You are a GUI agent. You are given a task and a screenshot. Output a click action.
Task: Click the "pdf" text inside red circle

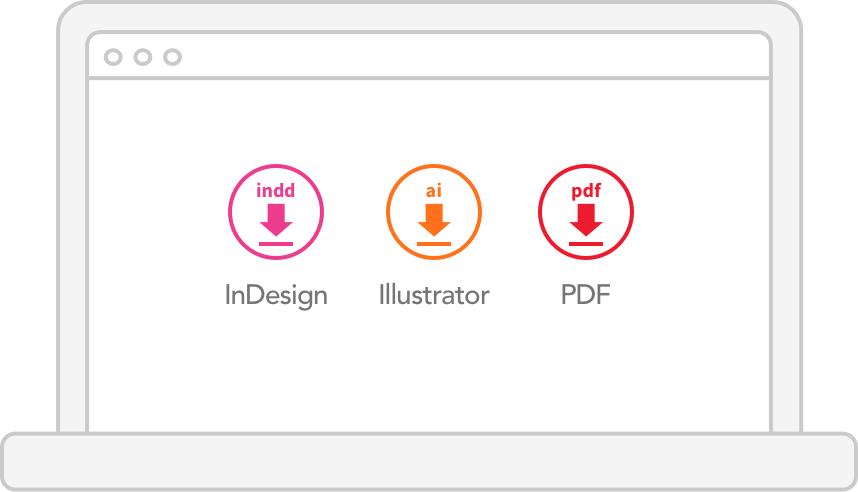[x=586, y=191]
